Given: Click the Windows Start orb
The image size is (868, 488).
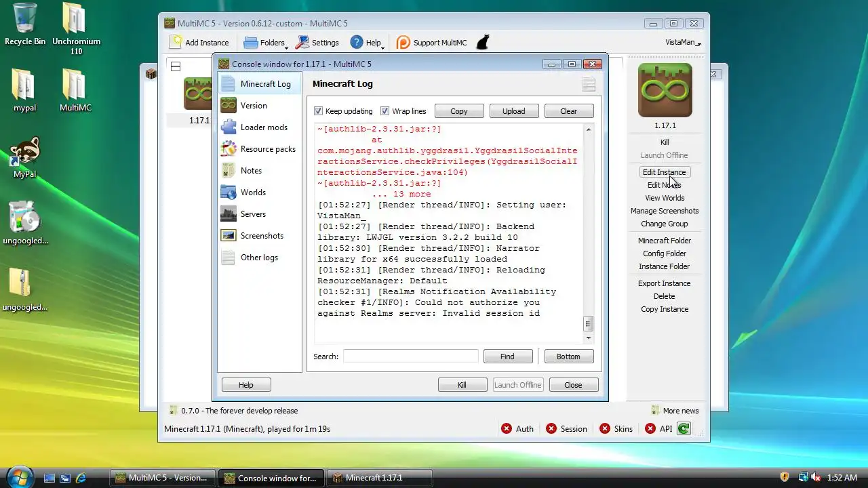Looking at the screenshot, I should click(19, 476).
